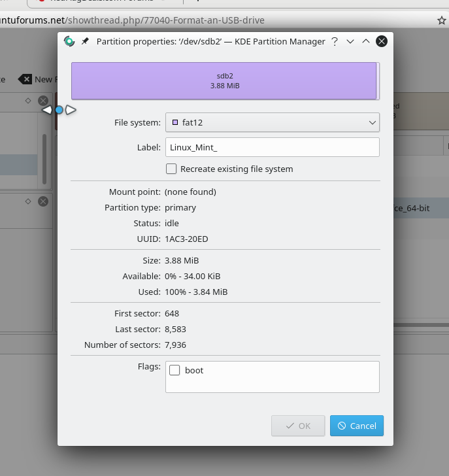Click the New toolbar button behind the dialog

tap(35, 79)
